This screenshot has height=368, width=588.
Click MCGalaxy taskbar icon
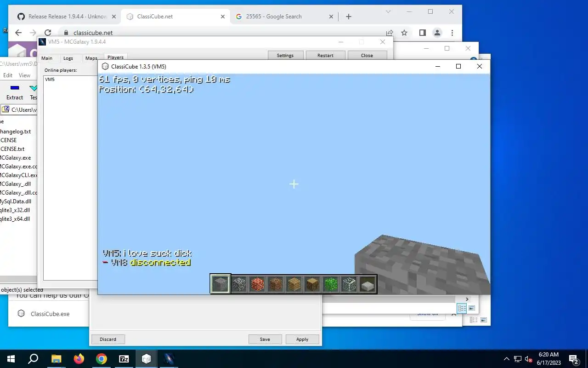(x=169, y=359)
